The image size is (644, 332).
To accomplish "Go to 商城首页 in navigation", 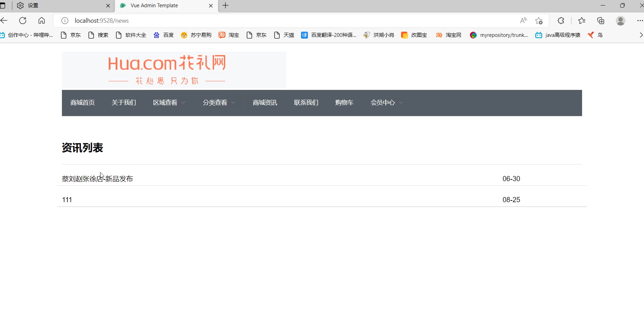I will pyautogui.click(x=83, y=103).
